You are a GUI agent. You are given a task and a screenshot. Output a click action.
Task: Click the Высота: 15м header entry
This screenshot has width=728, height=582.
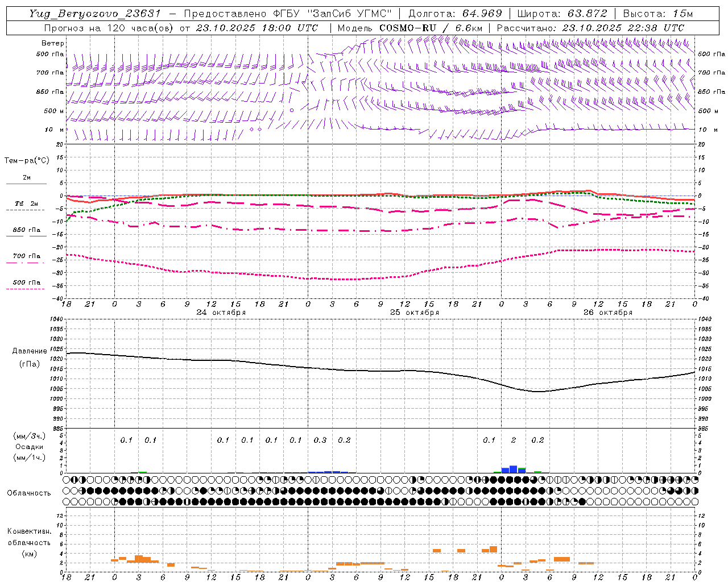[x=658, y=14]
